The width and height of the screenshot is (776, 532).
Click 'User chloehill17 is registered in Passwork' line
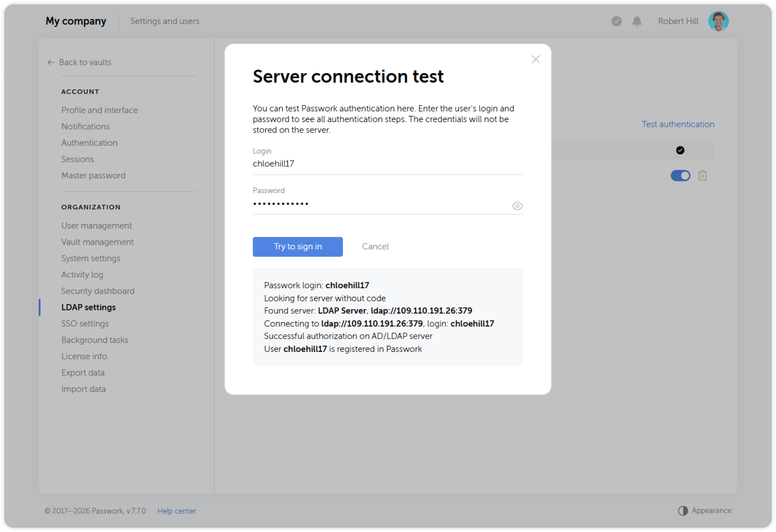[343, 349]
